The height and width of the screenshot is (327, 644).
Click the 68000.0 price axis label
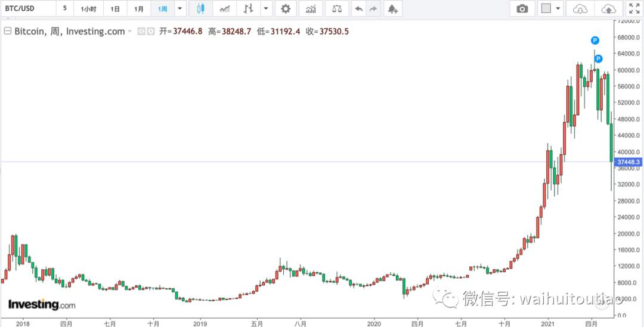click(x=628, y=37)
